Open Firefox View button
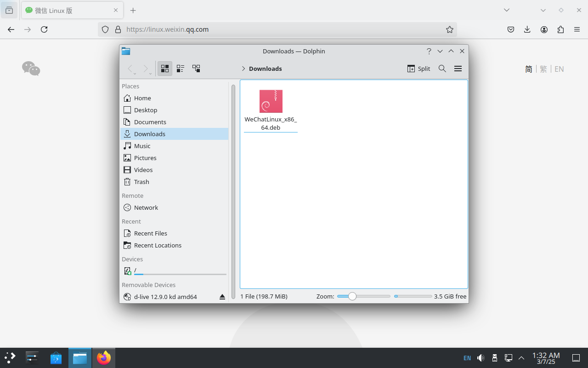 pos(9,10)
